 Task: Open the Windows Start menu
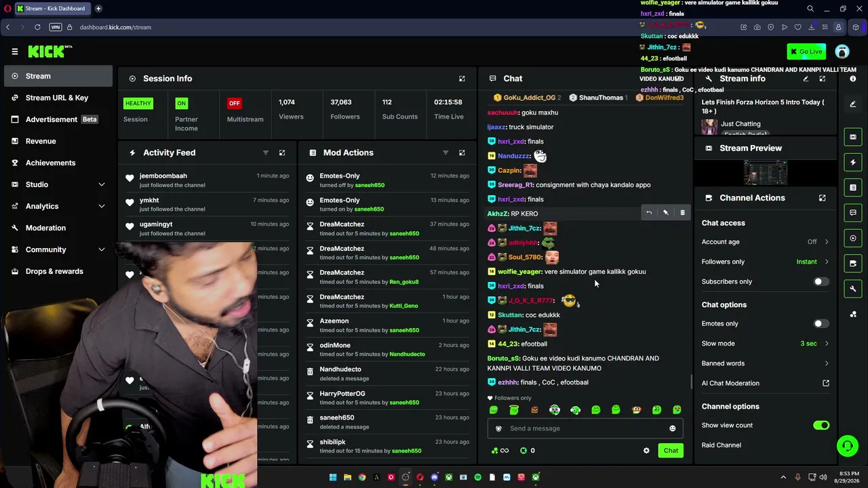click(x=333, y=477)
